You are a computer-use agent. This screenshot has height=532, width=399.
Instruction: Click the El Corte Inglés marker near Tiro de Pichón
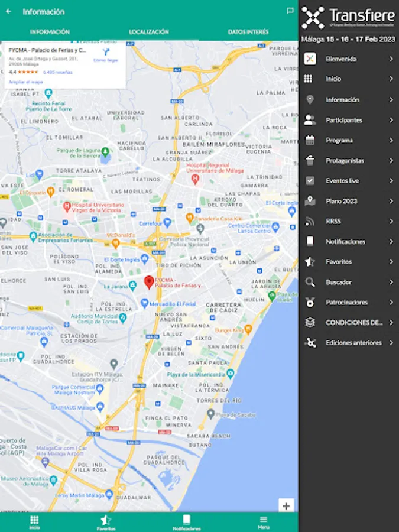pos(145,259)
